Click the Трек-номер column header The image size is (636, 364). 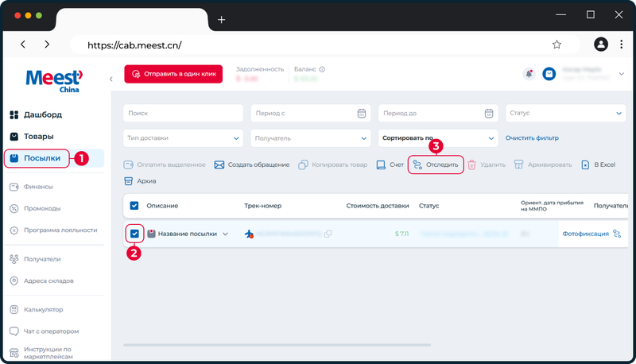point(263,206)
